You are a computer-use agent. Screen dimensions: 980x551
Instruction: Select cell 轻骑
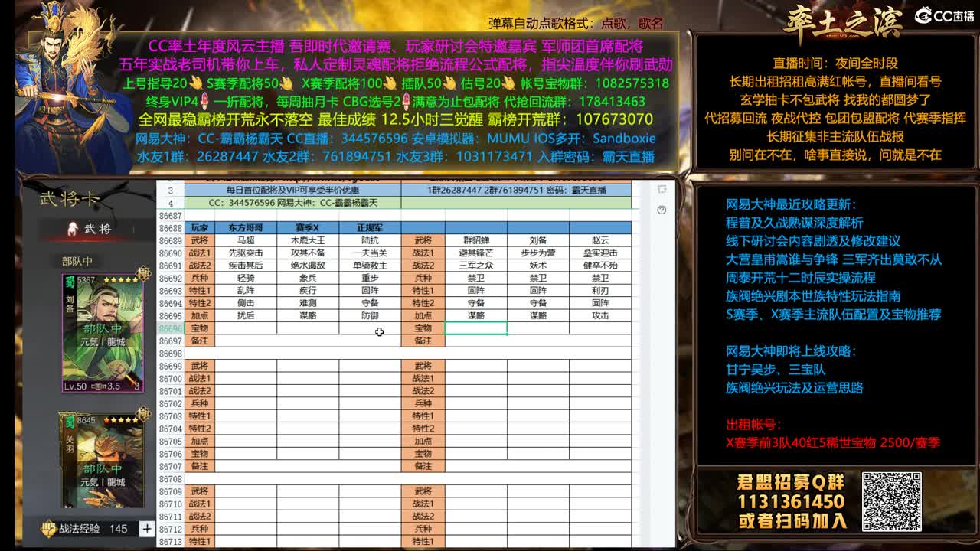pyautogui.click(x=246, y=278)
